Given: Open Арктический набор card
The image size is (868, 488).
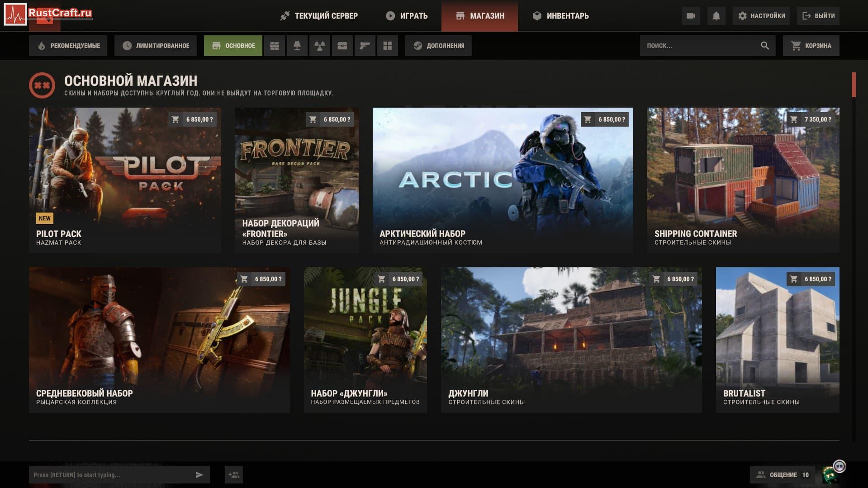Looking at the screenshot, I should point(503,180).
